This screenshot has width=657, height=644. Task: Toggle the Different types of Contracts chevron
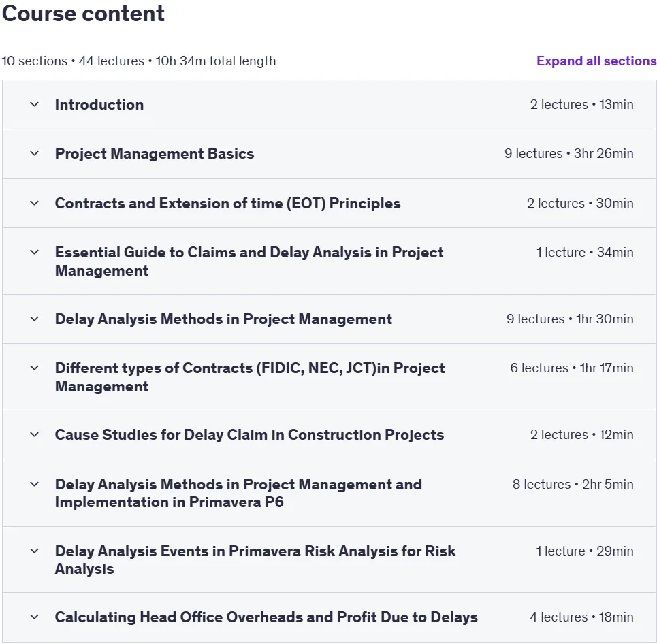point(34,368)
